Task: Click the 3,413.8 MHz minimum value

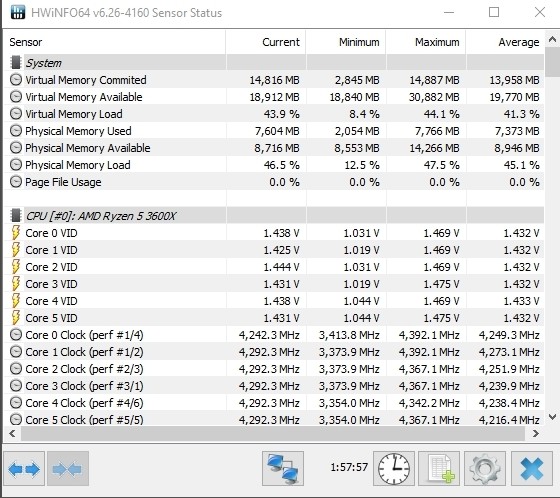Action: click(349, 335)
